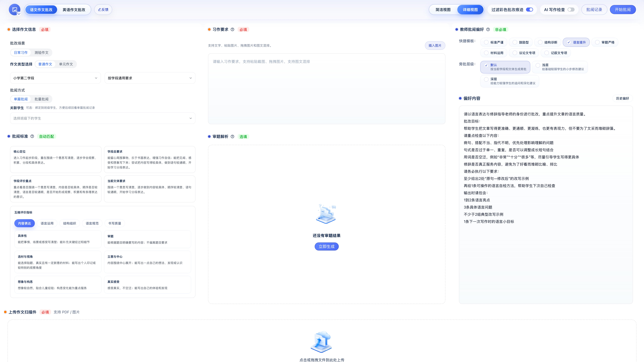The image size is (644, 362).
Task: Click the 审题 indicator card
Action: [x=148, y=239]
